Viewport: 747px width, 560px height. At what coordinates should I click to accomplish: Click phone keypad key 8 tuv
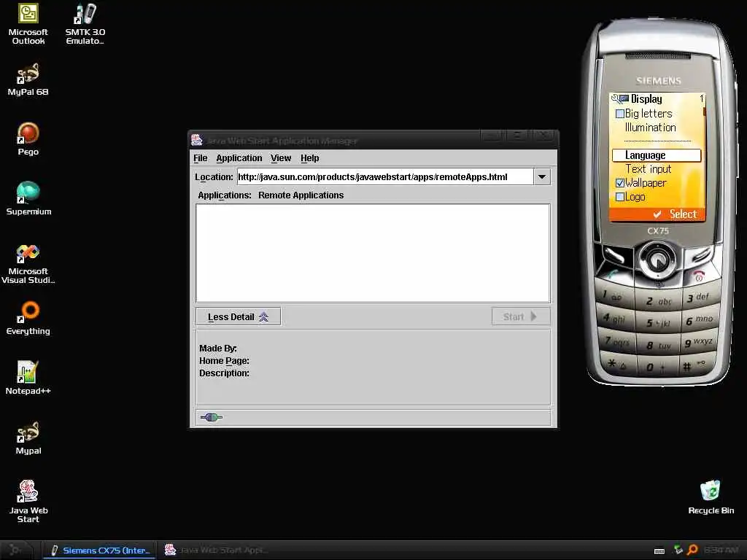(x=659, y=345)
